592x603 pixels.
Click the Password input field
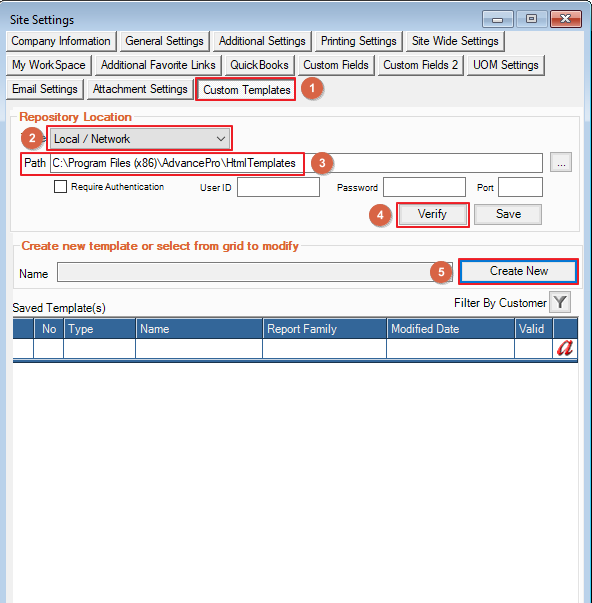click(424, 187)
